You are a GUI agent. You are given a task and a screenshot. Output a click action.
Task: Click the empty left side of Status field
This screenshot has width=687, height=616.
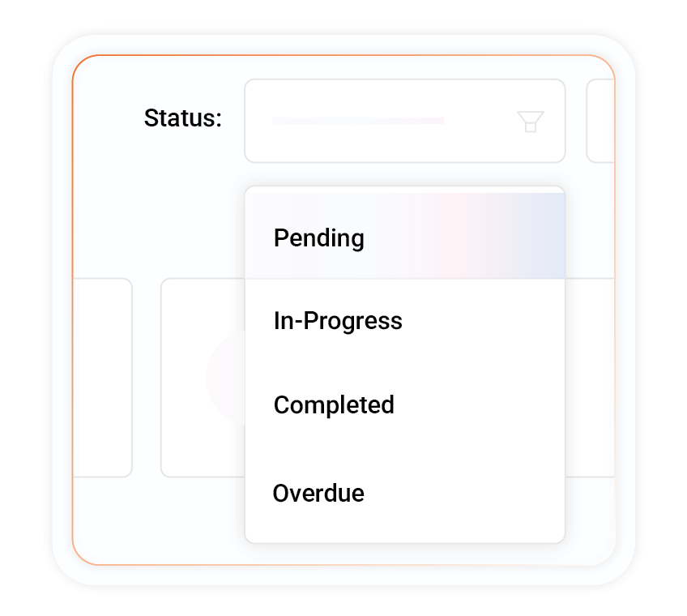click(x=258, y=122)
